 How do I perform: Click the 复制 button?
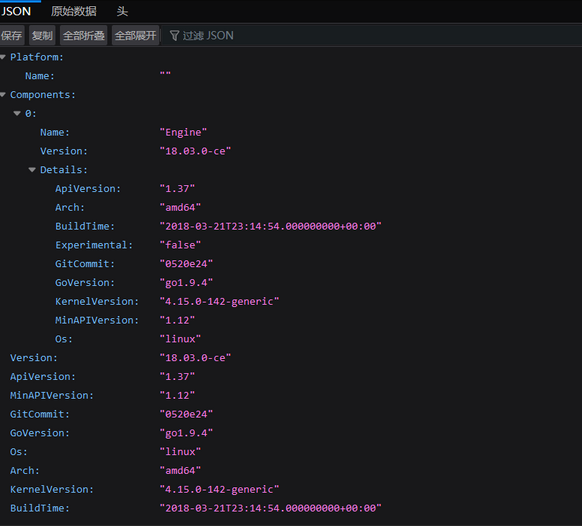click(42, 35)
